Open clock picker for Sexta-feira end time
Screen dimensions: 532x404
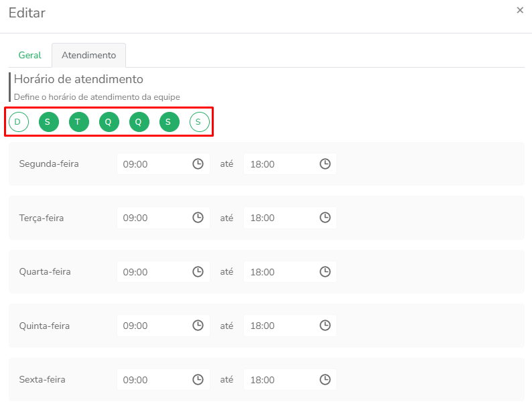(325, 379)
